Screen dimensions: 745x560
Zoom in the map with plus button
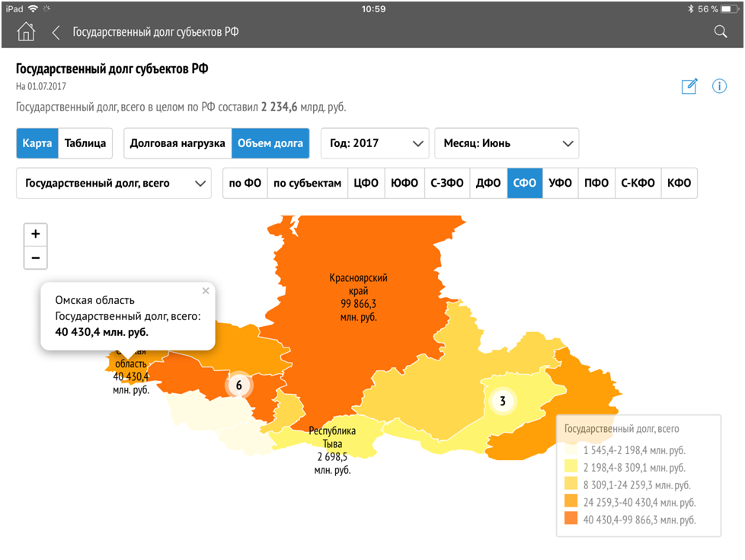35,235
